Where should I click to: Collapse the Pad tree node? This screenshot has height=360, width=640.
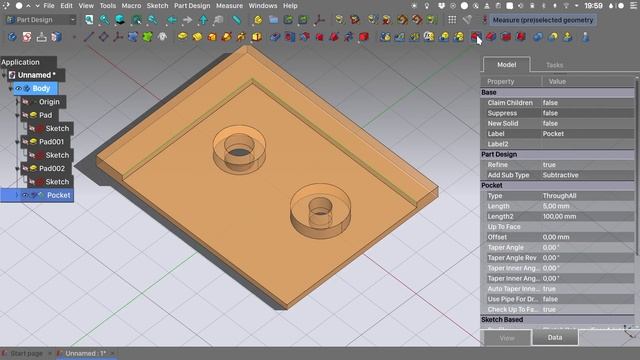point(18,116)
